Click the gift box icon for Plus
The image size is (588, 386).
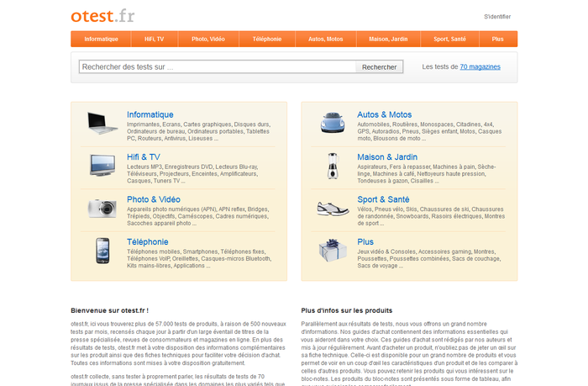[333, 250]
